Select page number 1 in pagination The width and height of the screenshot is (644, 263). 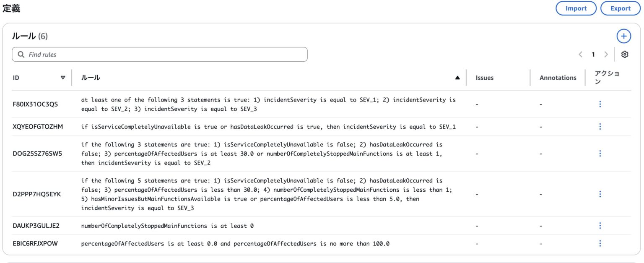pos(593,54)
